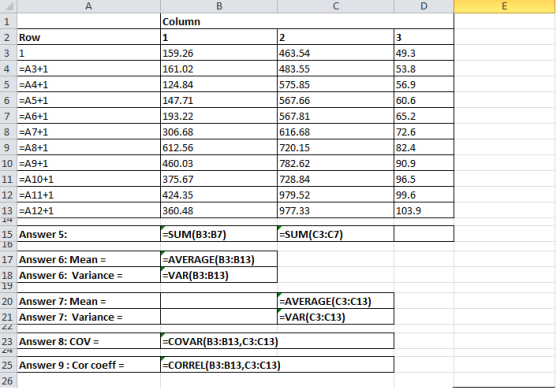Select cell containing 616.68
560x390 pixels.
pos(336,131)
